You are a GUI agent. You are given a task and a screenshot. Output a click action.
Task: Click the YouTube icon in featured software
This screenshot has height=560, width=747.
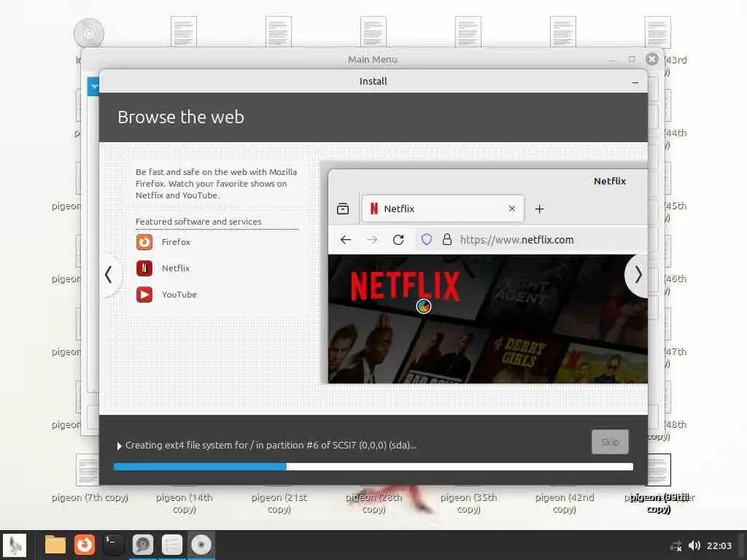click(144, 295)
